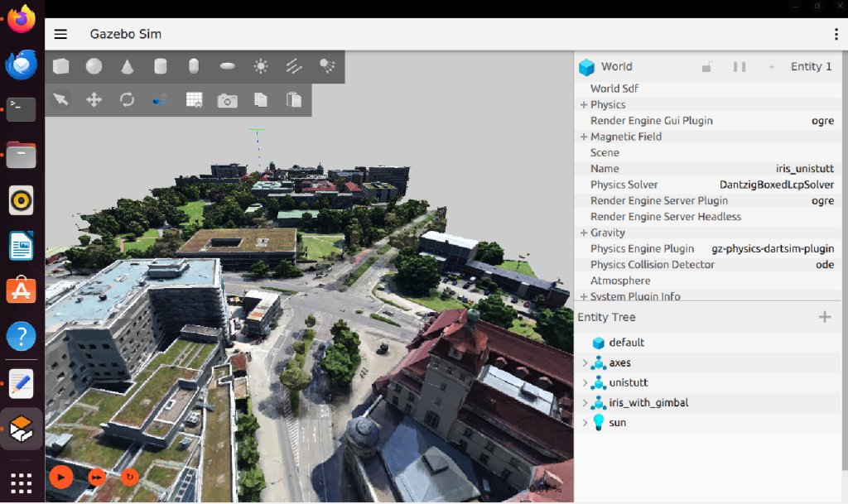Expand the System Plugin Info component
Screen dimensions: 848x504
[x=584, y=296]
